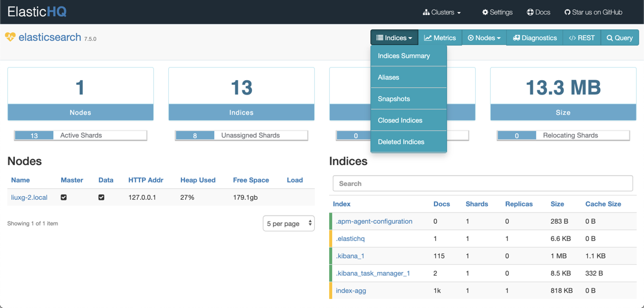Sort indices by Shards column header
644x308 pixels.
(477, 204)
